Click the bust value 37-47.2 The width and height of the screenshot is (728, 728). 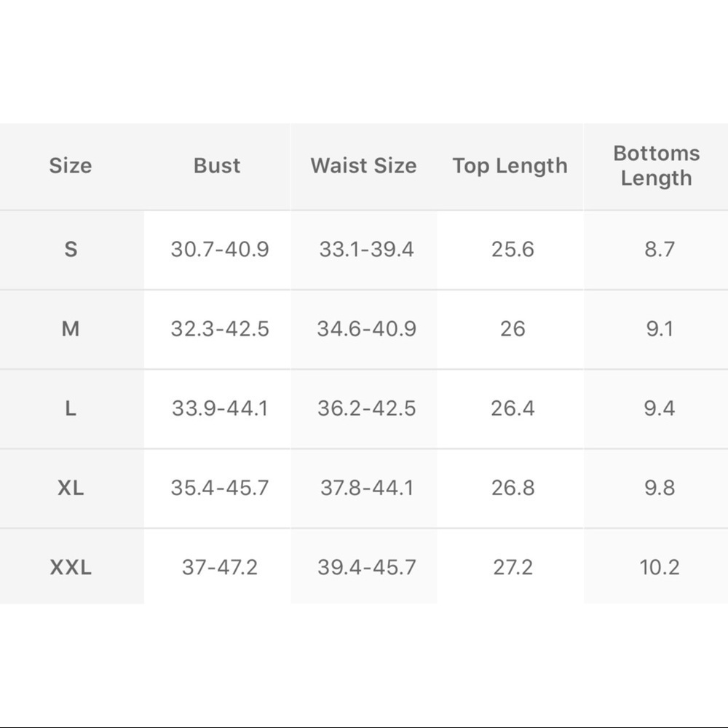[x=220, y=567]
